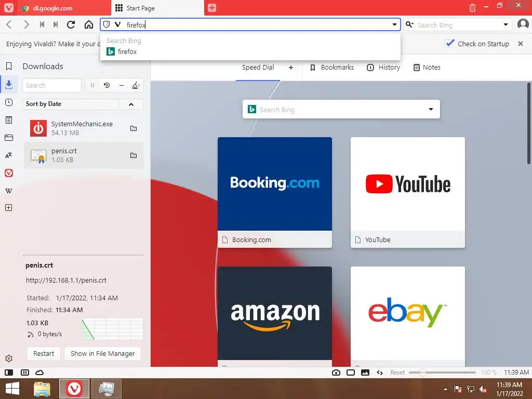This screenshot has height=399, width=532.
Task: Reload the current page
Action: pyautogui.click(x=71, y=25)
